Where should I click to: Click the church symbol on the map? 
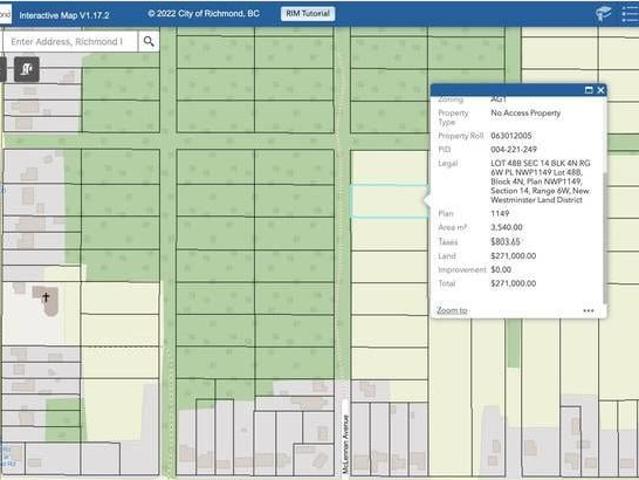coord(46,298)
